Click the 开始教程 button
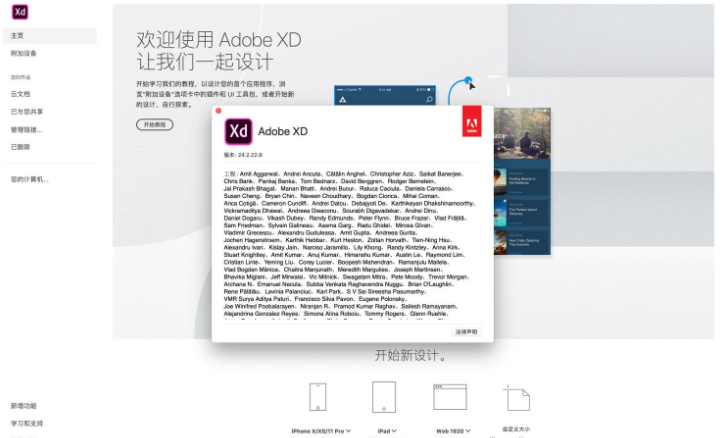Viewport: 726px width, 438px height. coord(155,125)
